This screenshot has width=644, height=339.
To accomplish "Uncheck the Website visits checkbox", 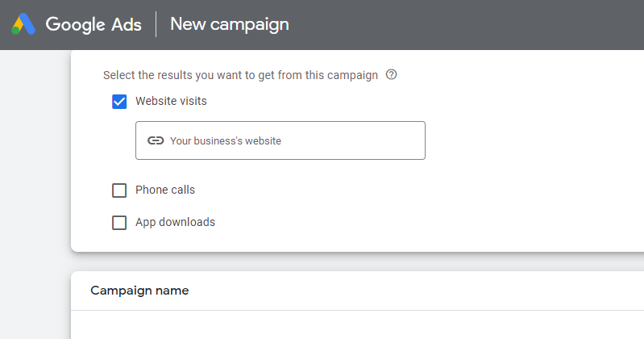I will [x=119, y=102].
